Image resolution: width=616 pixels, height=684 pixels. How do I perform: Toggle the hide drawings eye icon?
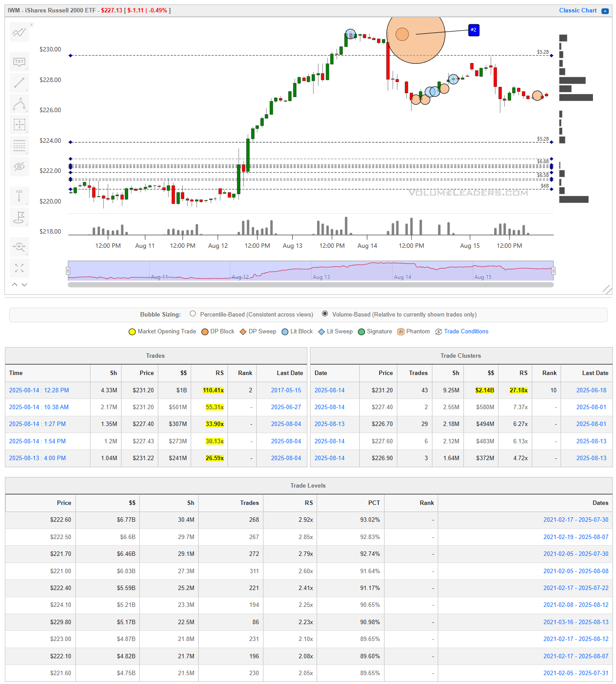(19, 167)
